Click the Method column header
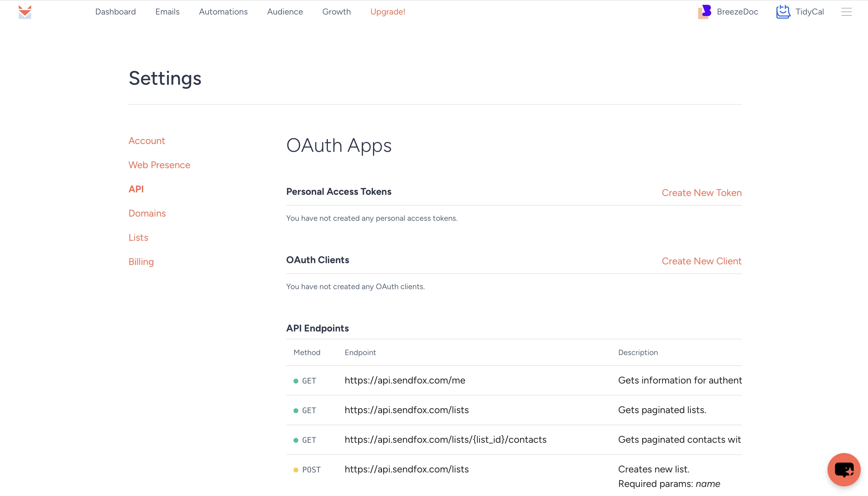This screenshot has width=868, height=496. (307, 353)
